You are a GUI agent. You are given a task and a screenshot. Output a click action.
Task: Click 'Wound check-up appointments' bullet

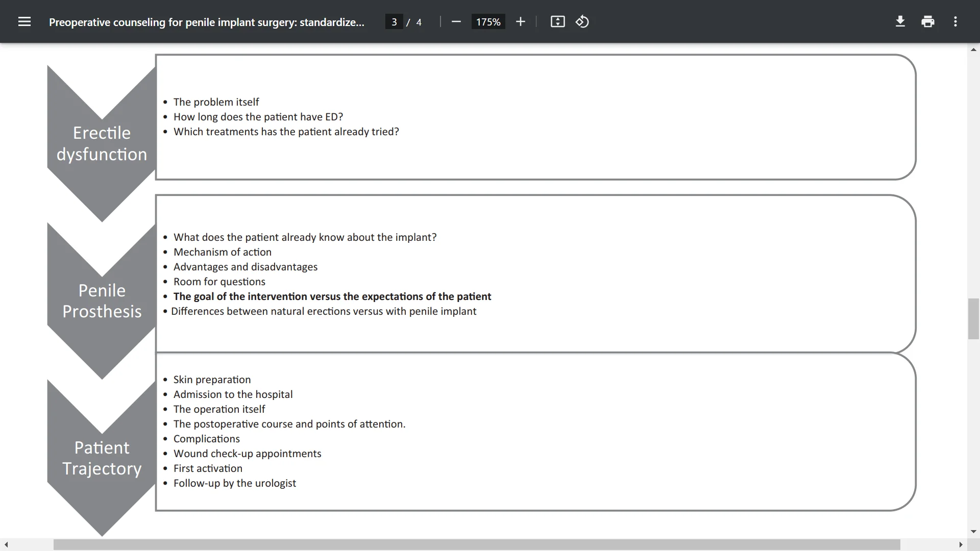click(x=248, y=454)
